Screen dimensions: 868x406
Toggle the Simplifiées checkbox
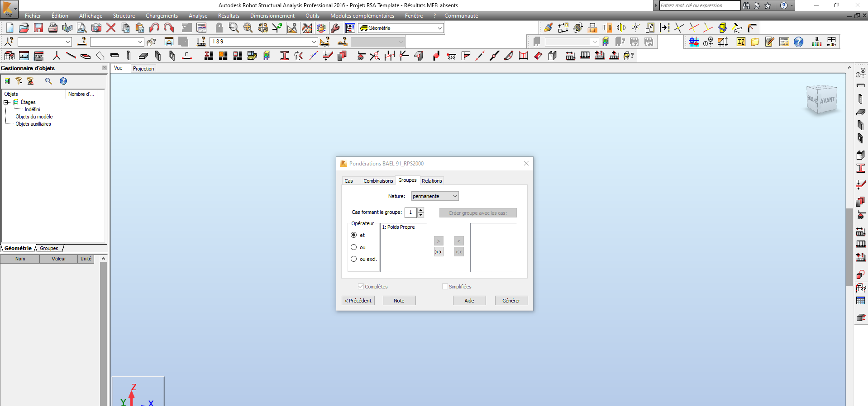click(445, 287)
